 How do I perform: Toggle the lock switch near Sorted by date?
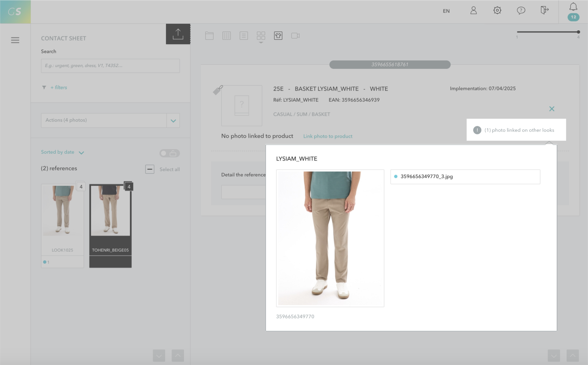click(170, 153)
